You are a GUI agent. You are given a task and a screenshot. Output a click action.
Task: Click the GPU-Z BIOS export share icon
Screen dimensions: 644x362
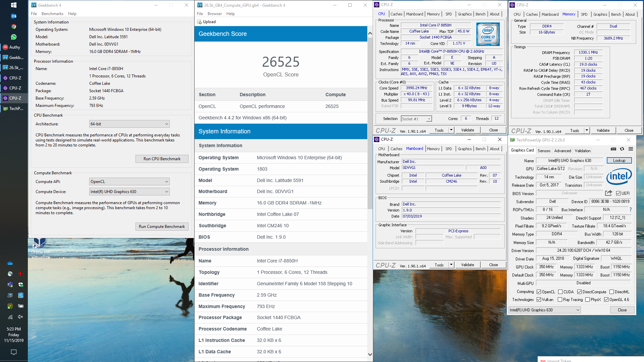608,193
